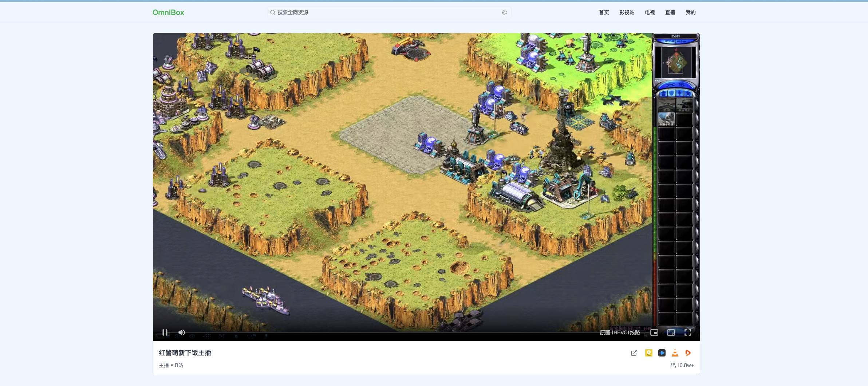Open the 原画 (HEVC) quality selector
The image size is (868, 386).
(614, 332)
